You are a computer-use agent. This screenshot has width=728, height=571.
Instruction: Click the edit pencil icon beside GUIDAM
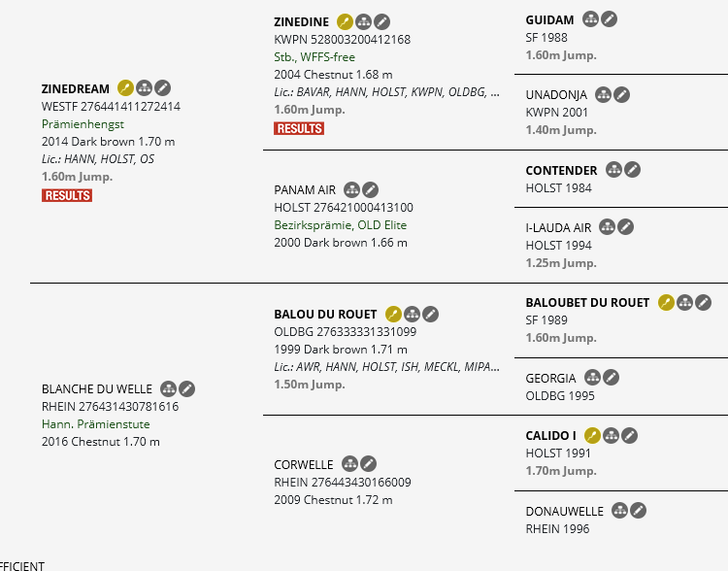(x=610, y=19)
